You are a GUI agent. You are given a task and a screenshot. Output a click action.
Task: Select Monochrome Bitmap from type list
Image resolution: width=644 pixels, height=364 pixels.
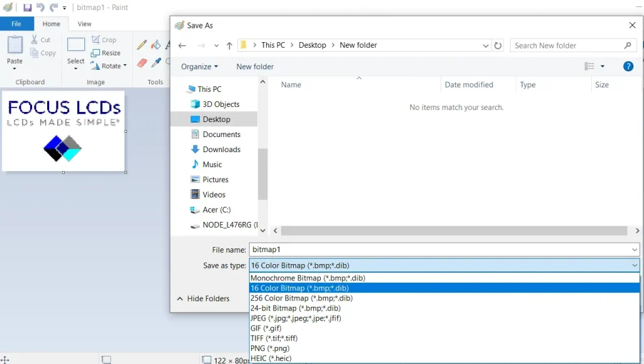coord(308,278)
